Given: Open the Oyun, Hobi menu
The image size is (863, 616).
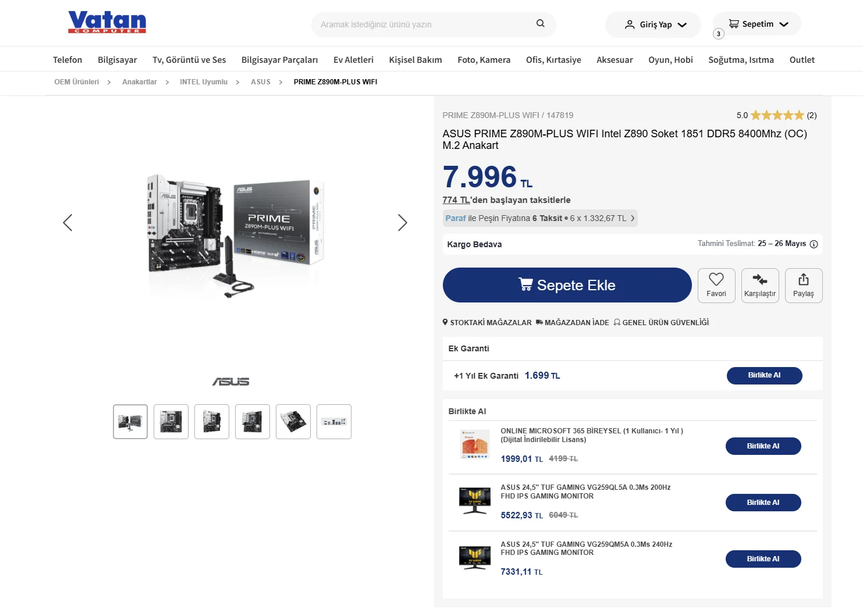Looking at the screenshot, I should pos(671,60).
